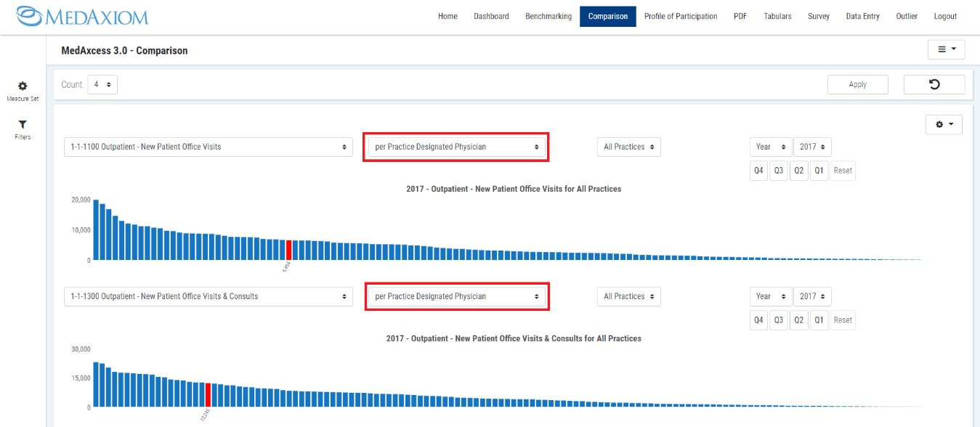Open Profile of Participation page
980x427 pixels.
pyautogui.click(x=680, y=16)
